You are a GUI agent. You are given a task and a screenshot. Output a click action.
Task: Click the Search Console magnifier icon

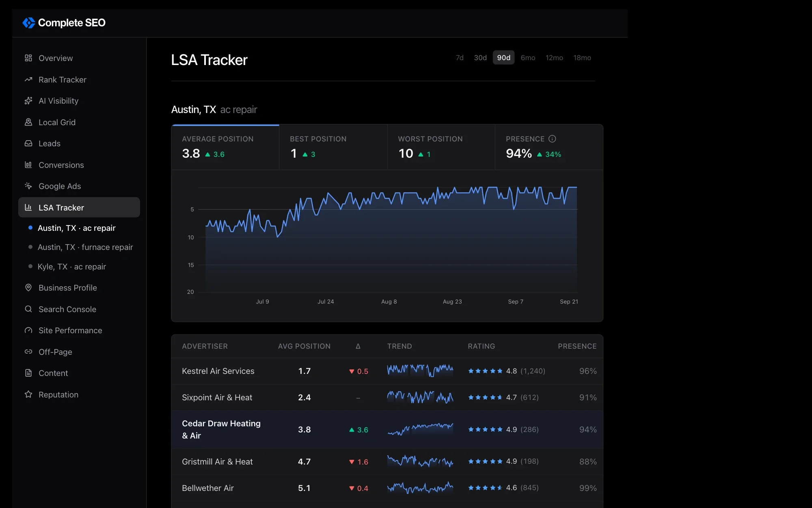tap(28, 309)
